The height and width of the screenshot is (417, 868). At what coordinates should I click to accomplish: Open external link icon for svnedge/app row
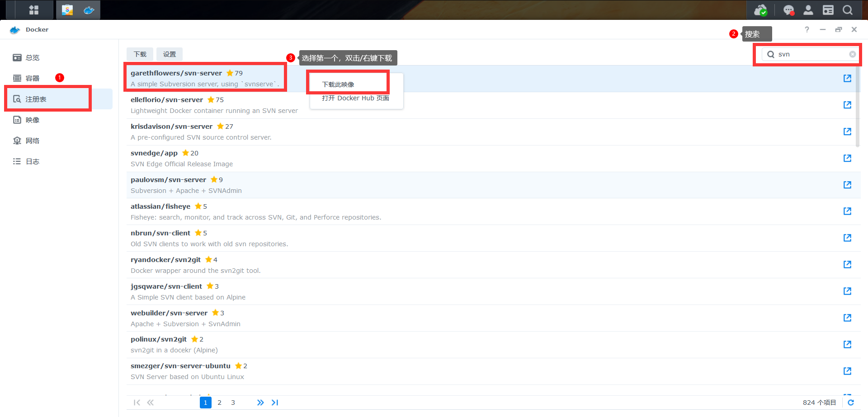pyautogui.click(x=847, y=158)
